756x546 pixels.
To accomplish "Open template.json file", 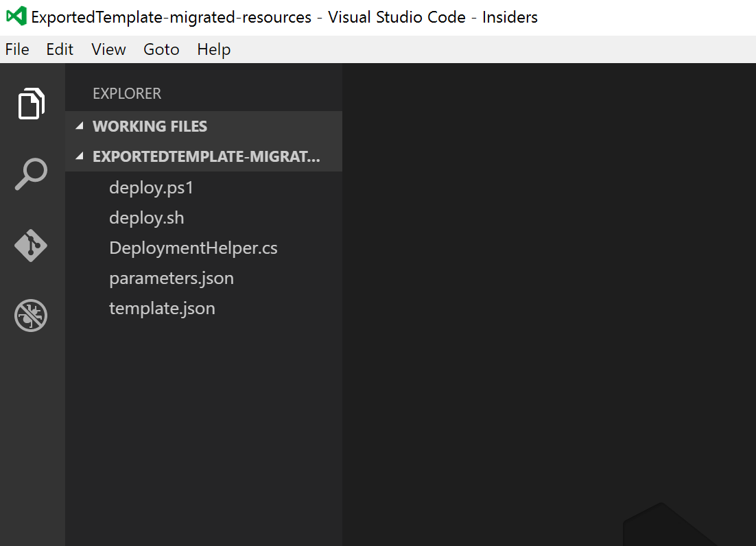I will coord(204,309).
